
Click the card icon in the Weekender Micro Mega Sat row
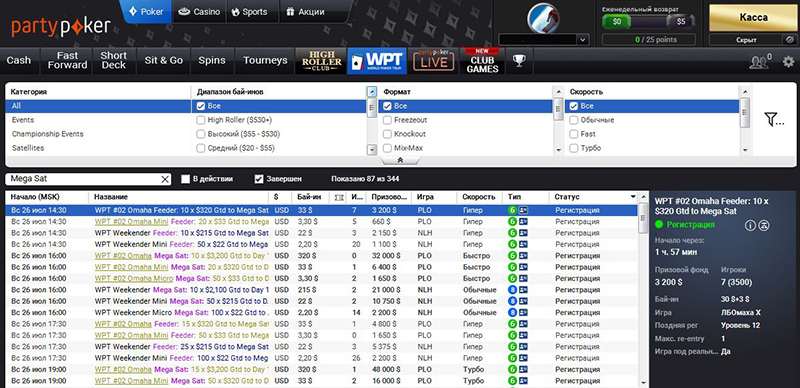523,312
